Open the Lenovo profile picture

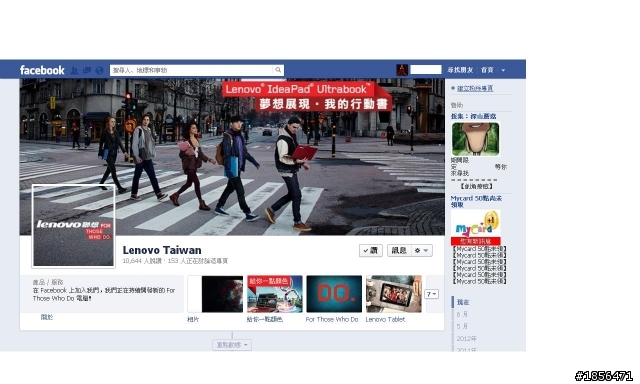(x=73, y=226)
